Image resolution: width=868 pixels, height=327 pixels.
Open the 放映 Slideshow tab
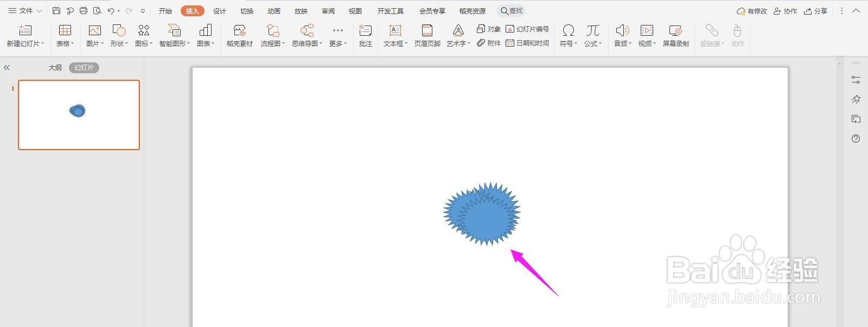(301, 11)
